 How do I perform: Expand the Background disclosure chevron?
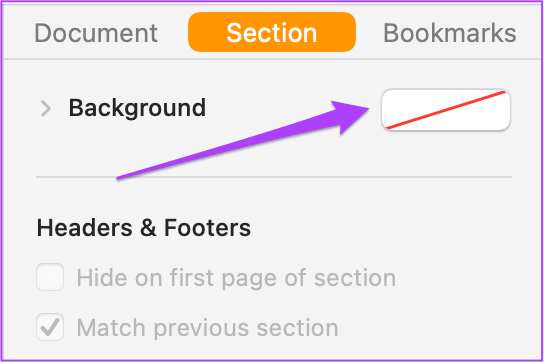(45, 108)
